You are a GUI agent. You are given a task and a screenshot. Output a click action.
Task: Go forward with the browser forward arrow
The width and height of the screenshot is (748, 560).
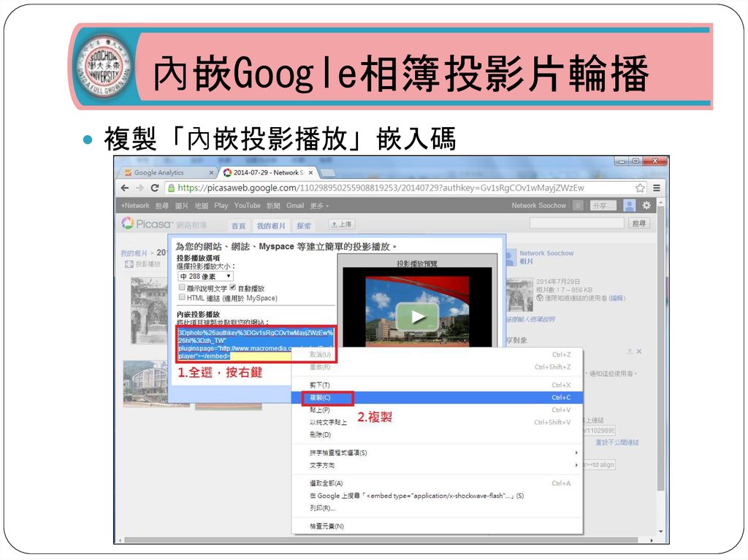[x=140, y=188]
